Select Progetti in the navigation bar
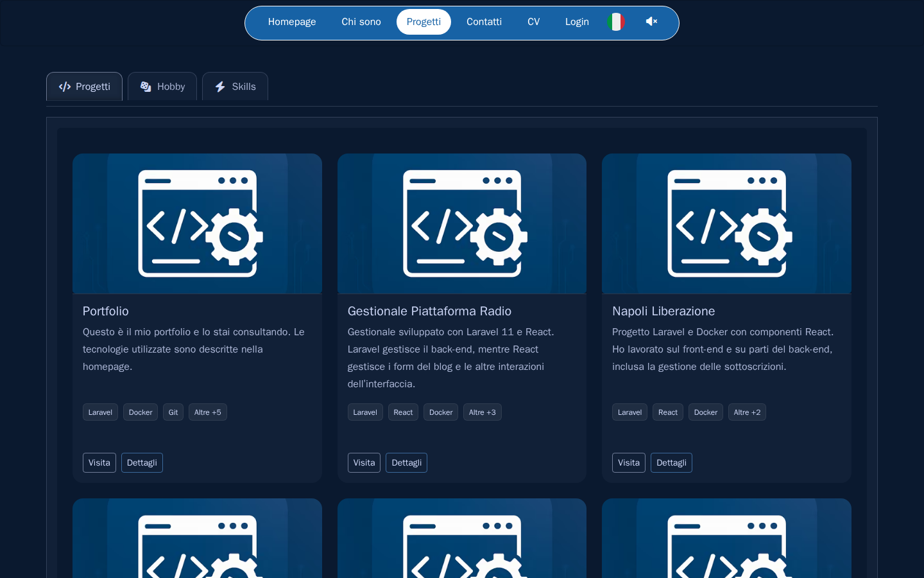Image resolution: width=924 pixels, height=578 pixels. (x=424, y=22)
